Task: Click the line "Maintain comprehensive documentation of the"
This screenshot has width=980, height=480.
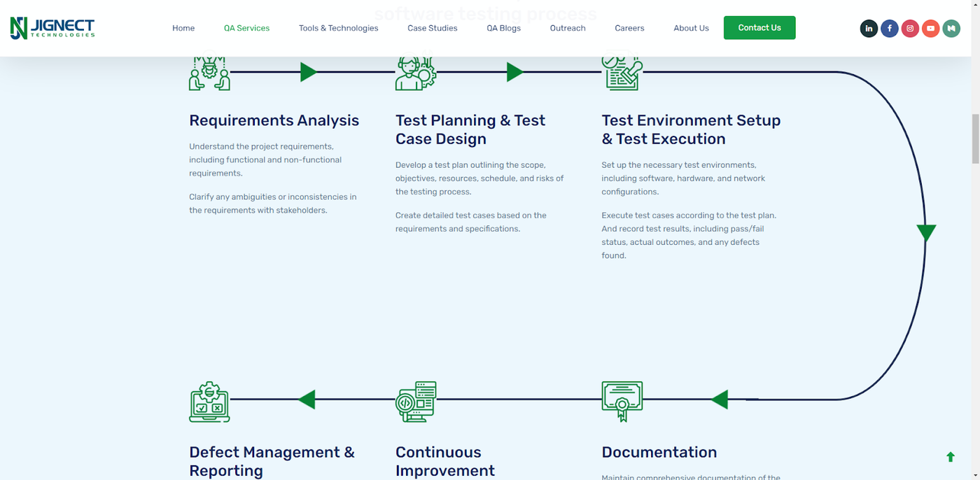Action: point(691,477)
